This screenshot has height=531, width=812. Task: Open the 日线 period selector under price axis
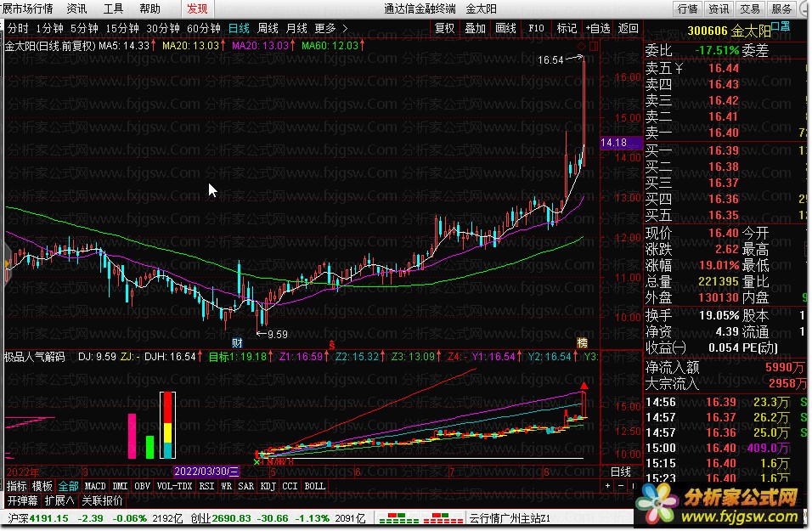coord(621,472)
